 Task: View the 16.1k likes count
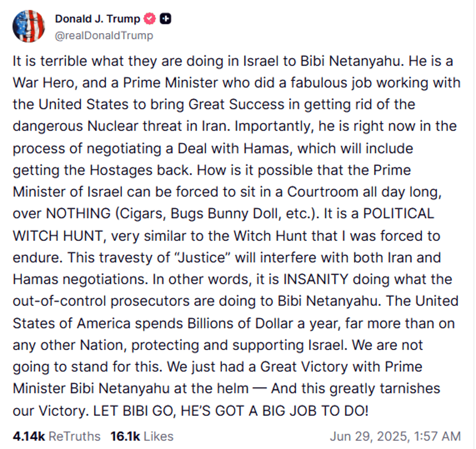pyautogui.click(x=125, y=436)
